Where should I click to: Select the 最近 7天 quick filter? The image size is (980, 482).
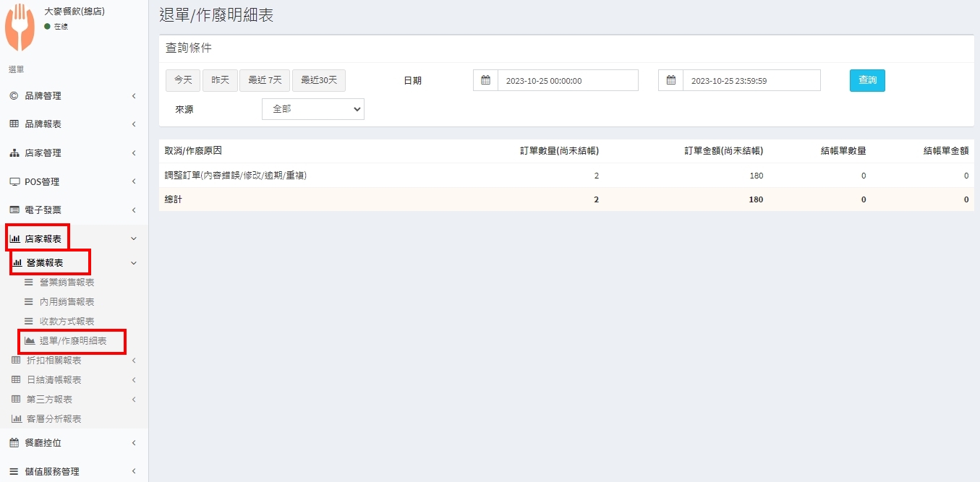265,80
